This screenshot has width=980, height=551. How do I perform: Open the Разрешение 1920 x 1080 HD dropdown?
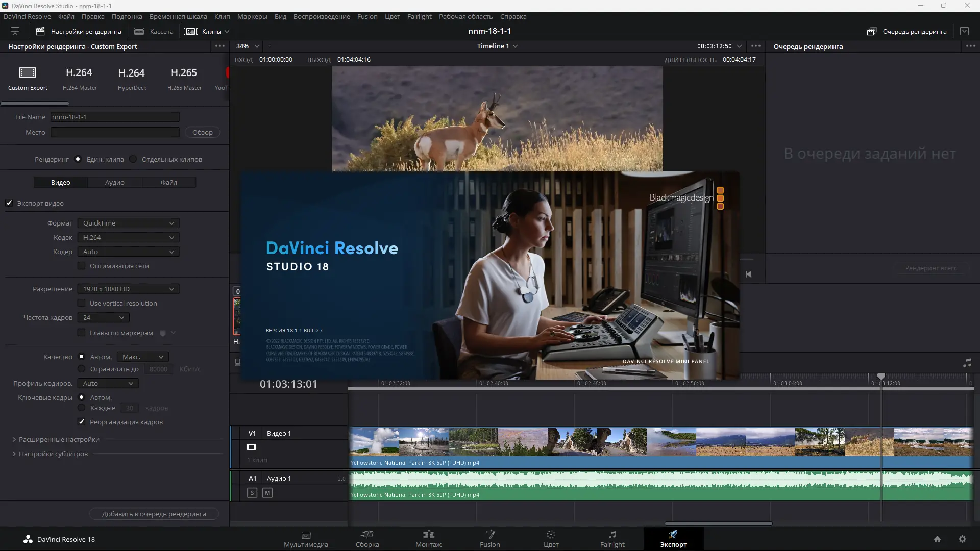[x=128, y=289]
